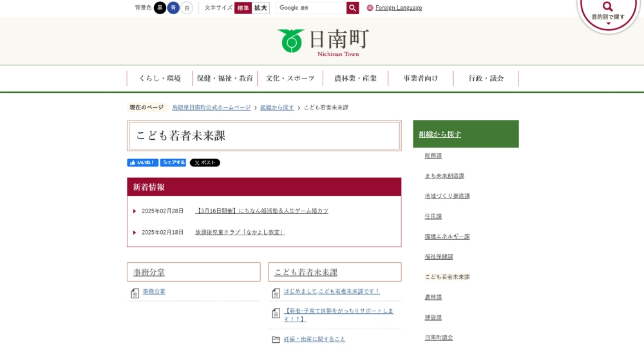This screenshot has height=348, width=644.
Task: Click the globe icon beside Foreign Language
Action: coord(370,8)
